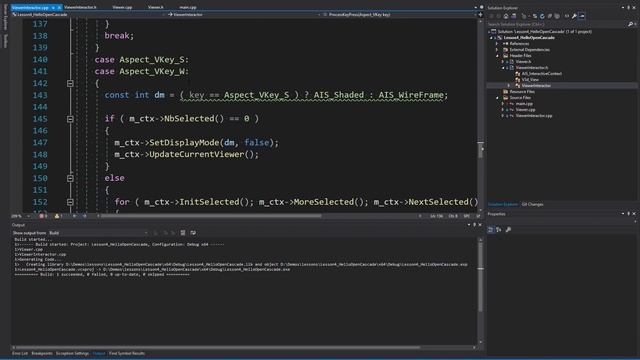The height and width of the screenshot is (360, 640).
Task: Open the editor zoom level dropdown
Action: click(x=21, y=216)
